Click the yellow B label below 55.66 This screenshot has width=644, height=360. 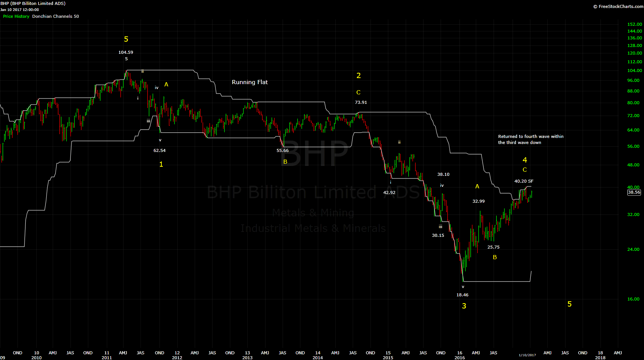pos(285,162)
